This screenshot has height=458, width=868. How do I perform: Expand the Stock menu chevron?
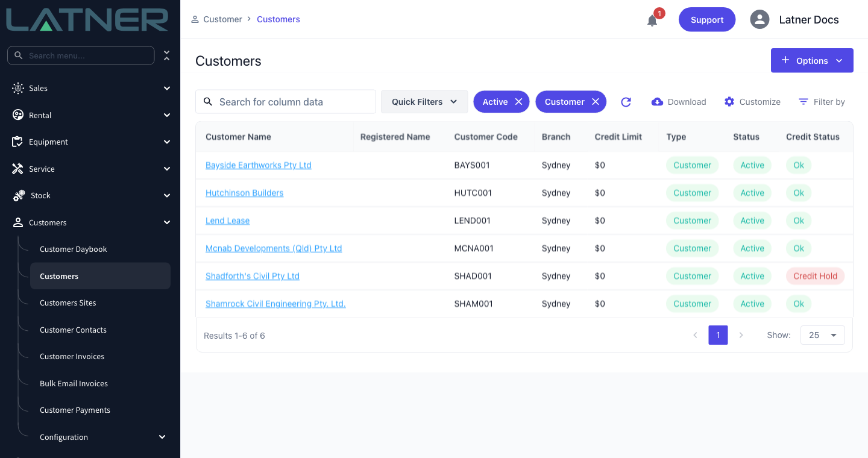tap(167, 195)
